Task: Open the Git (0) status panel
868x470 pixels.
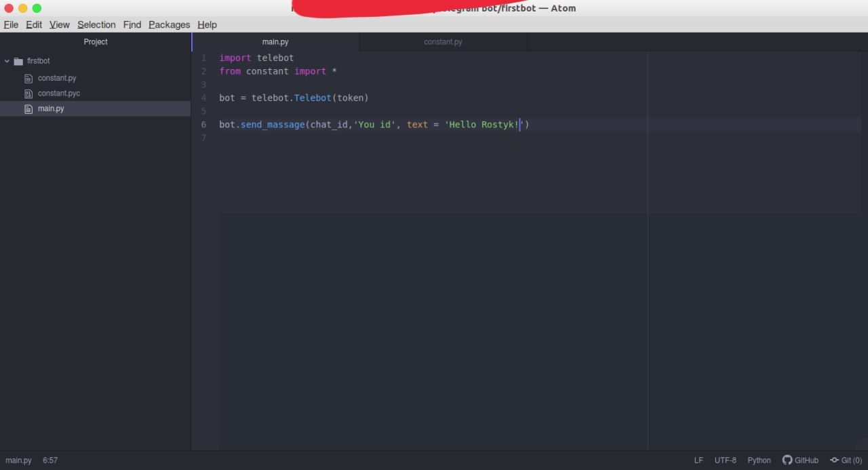Action: click(x=846, y=460)
